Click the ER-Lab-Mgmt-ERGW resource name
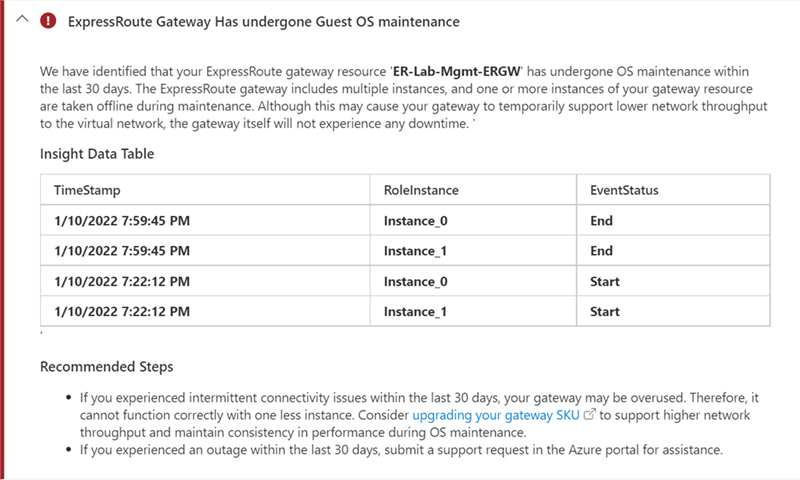Viewport: 800px width, 480px height. pyautogui.click(x=457, y=71)
